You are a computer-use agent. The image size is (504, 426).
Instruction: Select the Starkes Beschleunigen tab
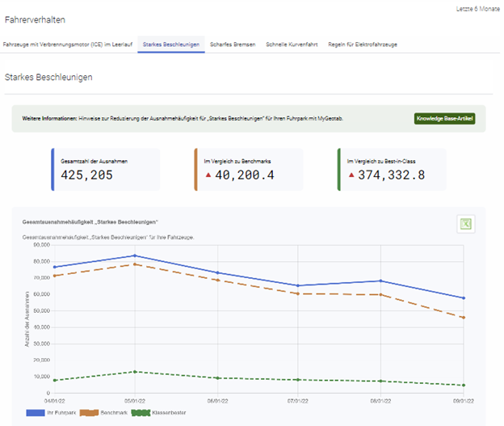[x=170, y=44]
